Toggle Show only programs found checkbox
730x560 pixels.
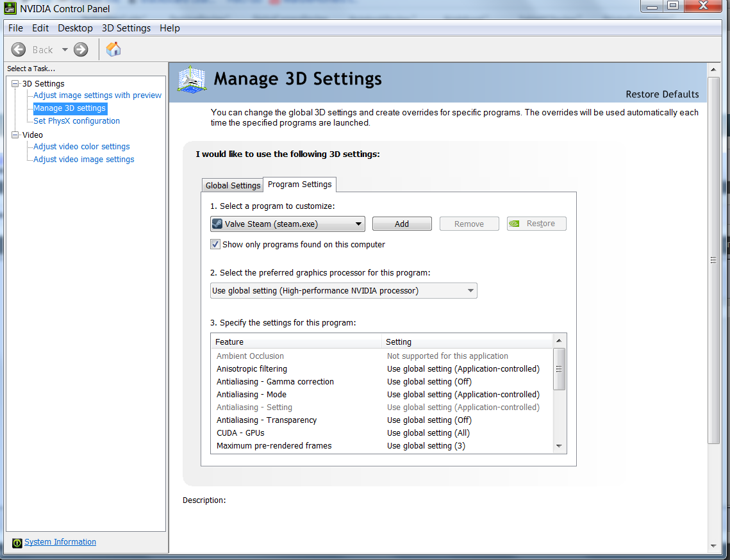point(215,244)
